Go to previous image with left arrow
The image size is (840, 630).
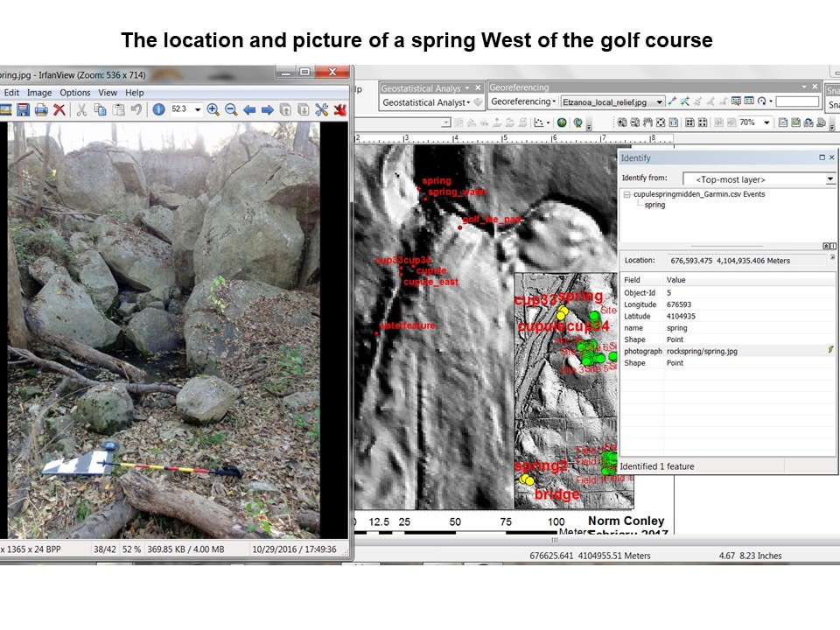(249, 109)
